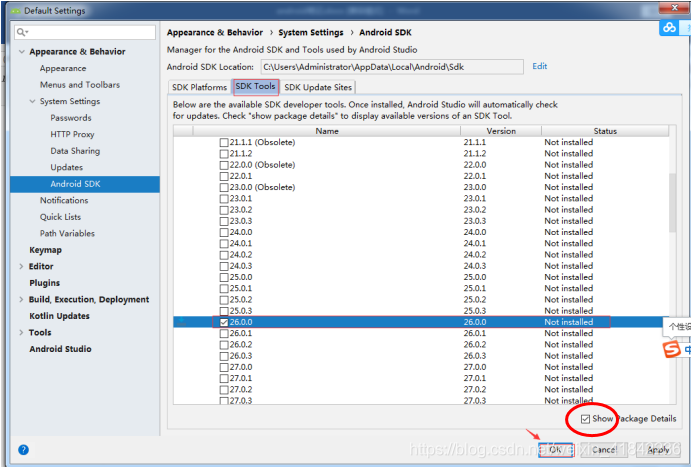
Task: Click the search magnifier icon in settings
Action: tap(22, 32)
